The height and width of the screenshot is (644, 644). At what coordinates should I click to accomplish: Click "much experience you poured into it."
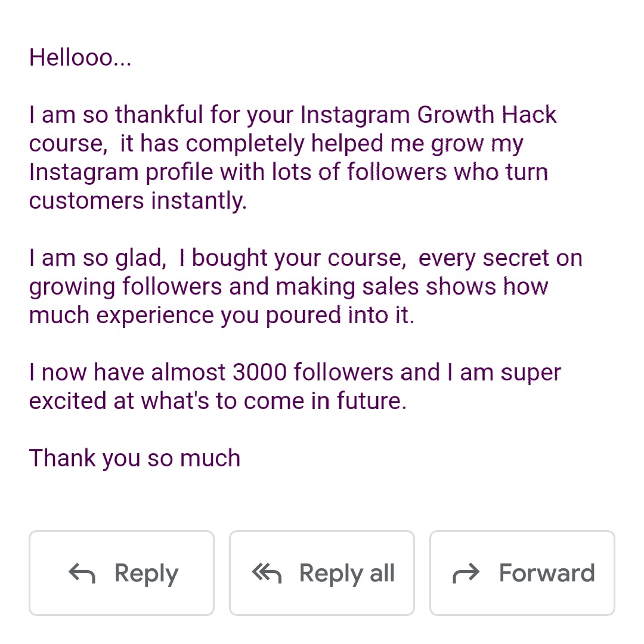(221, 315)
